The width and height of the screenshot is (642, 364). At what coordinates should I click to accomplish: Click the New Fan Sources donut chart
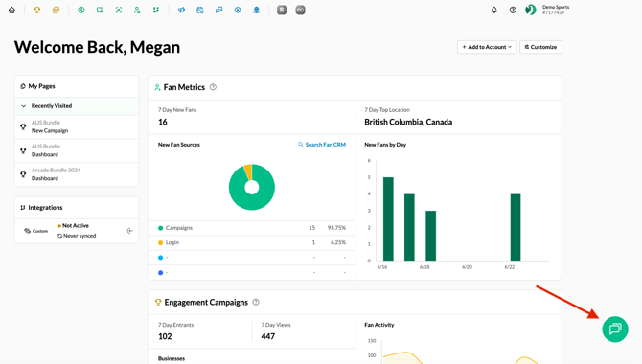(x=252, y=187)
